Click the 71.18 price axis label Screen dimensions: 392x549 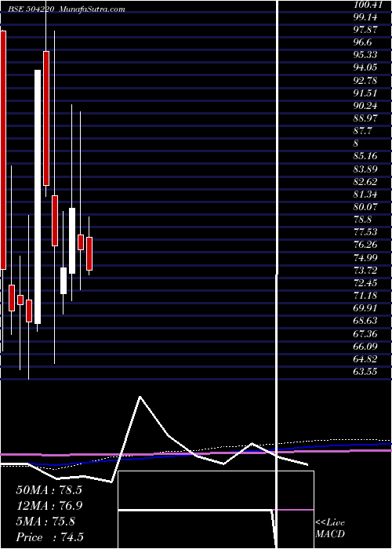(x=365, y=296)
